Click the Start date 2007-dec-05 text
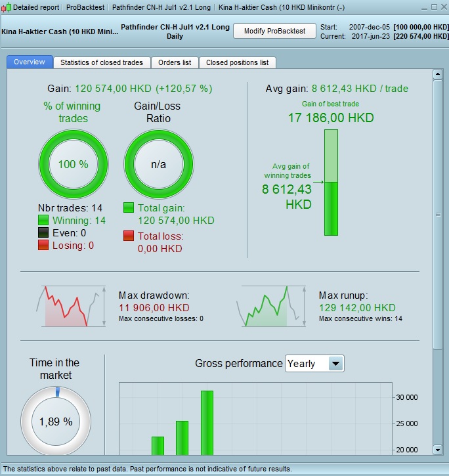 coord(369,27)
